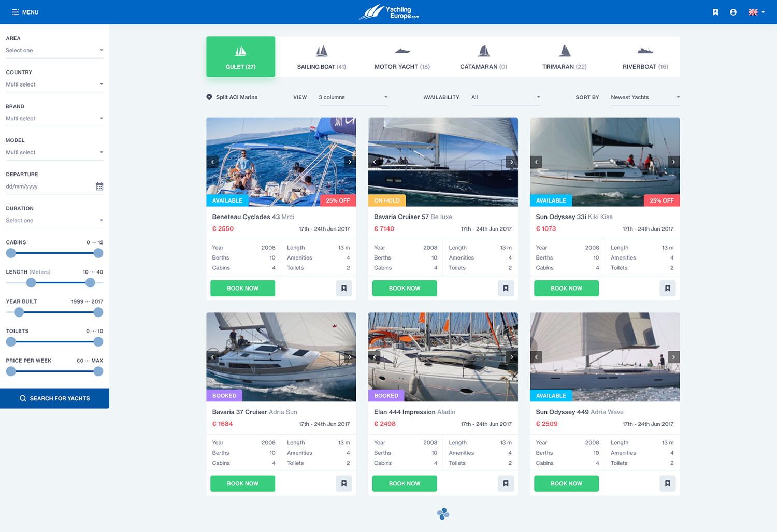Image resolution: width=777 pixels, height=532 pixels.
Task: Click the € 7140 price
Action: (x=384, y=229)
